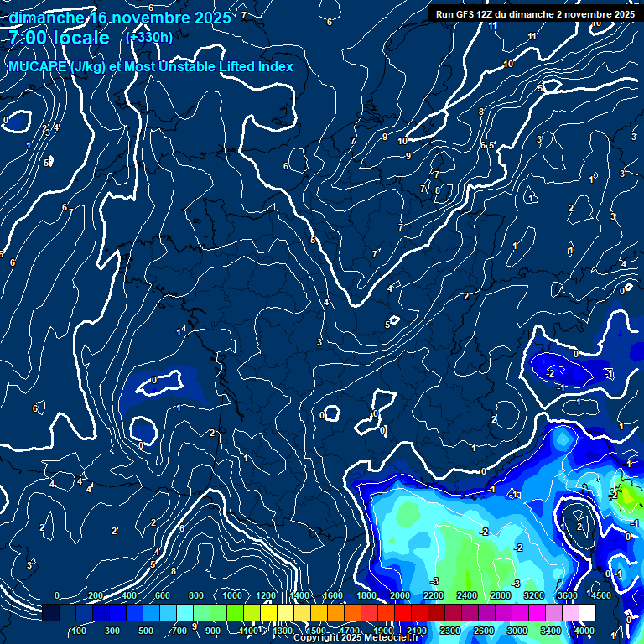
Task: Click the '500' scale label
Action: pos(145,631)
